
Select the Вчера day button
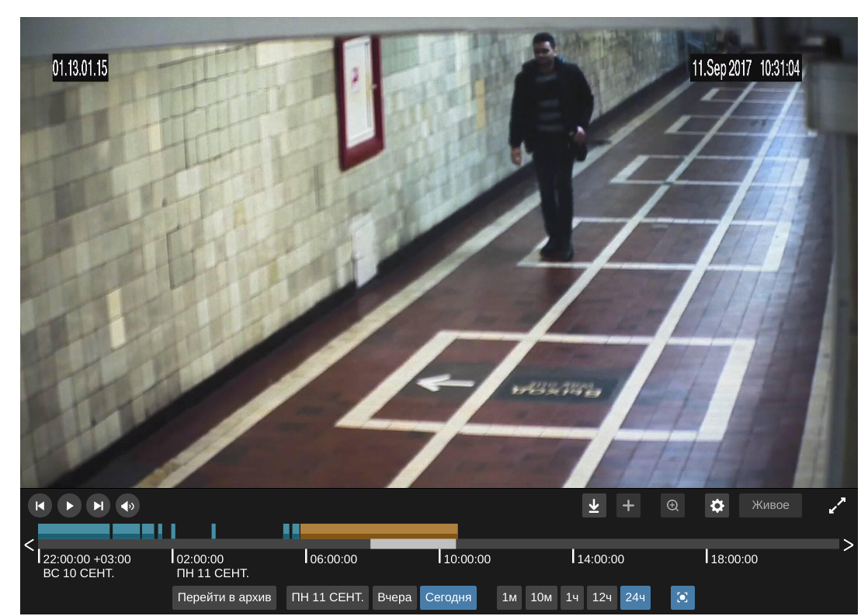click(x=394, y=597)
